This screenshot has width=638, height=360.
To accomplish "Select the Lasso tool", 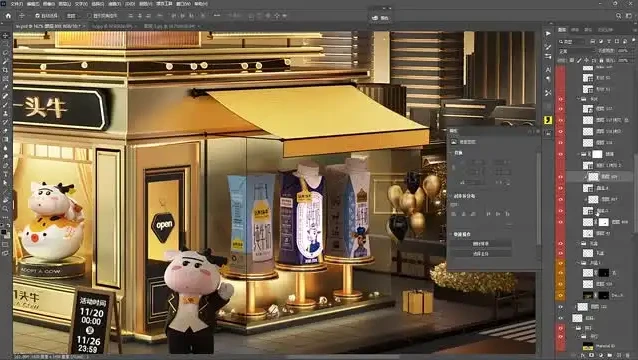I will point(5,53).
